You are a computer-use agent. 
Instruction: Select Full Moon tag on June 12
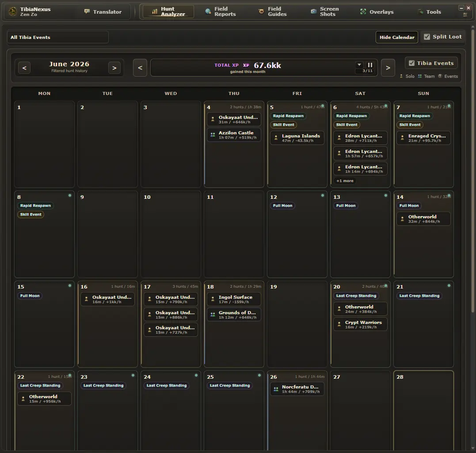pos(282,206)
